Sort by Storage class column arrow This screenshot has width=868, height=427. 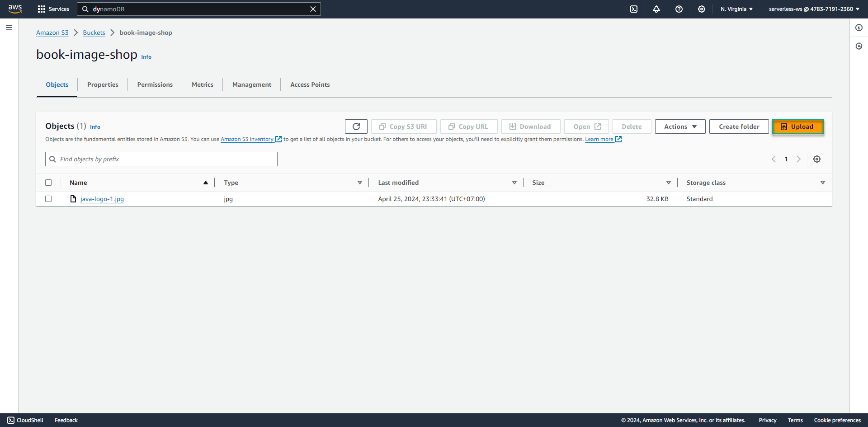point(823,183)
